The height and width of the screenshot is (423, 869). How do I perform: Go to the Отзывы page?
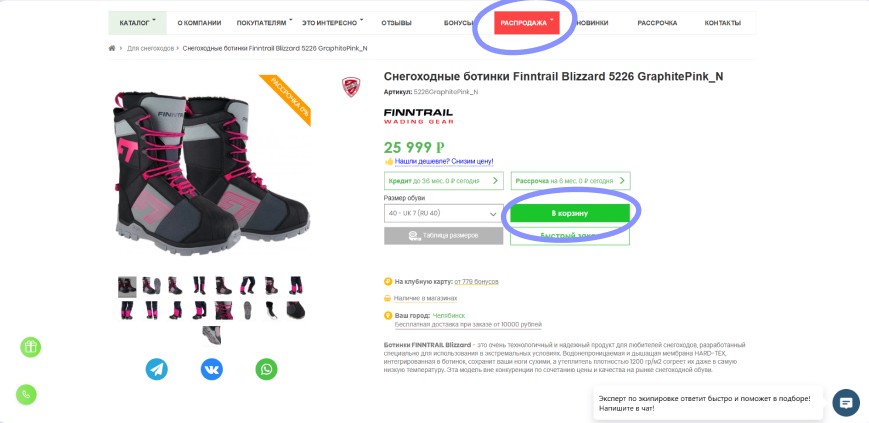point(396,22)
